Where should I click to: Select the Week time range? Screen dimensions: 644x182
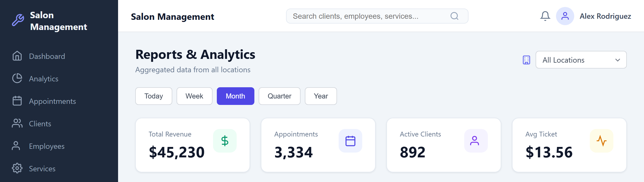click(194, 96)
